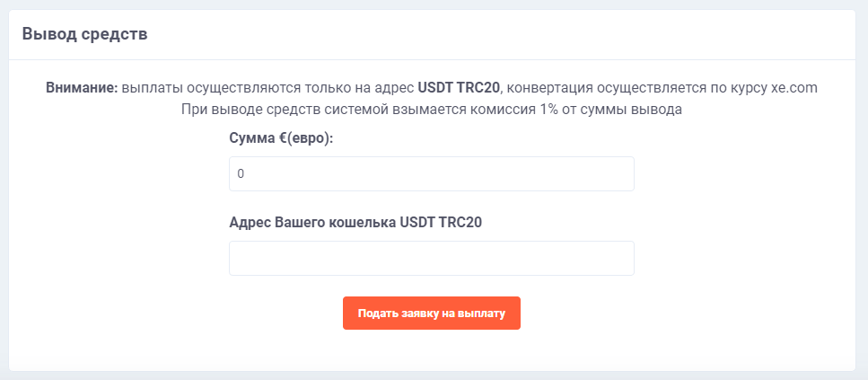Click bold USDT TRC20 in the notice

(x=459, y=89)
